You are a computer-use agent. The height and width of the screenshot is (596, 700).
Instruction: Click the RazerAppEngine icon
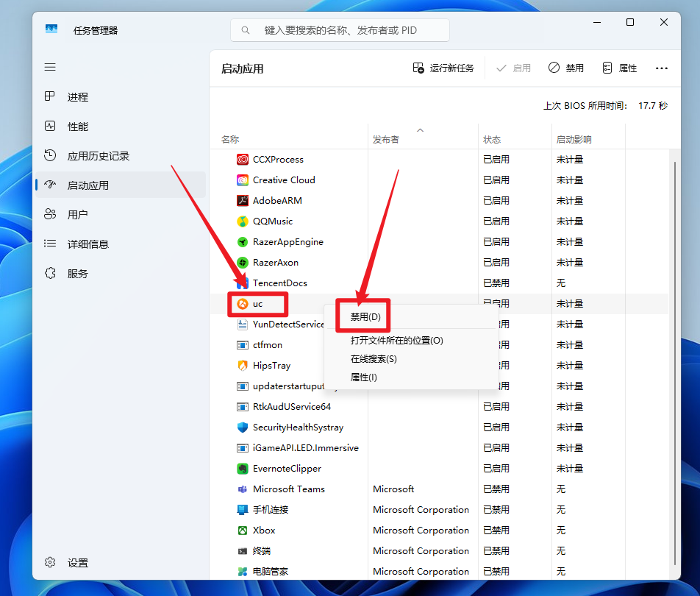click(x=243, y=241)
